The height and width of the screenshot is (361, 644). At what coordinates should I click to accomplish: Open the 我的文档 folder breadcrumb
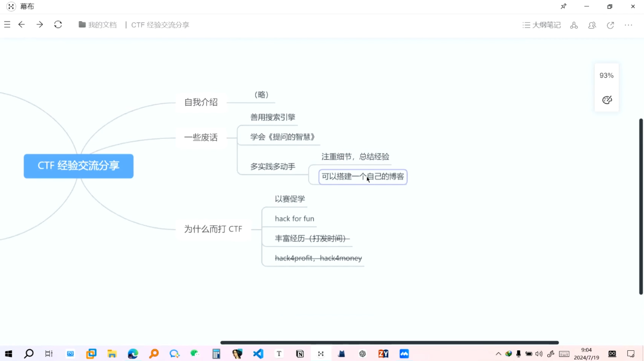(98, 25)
